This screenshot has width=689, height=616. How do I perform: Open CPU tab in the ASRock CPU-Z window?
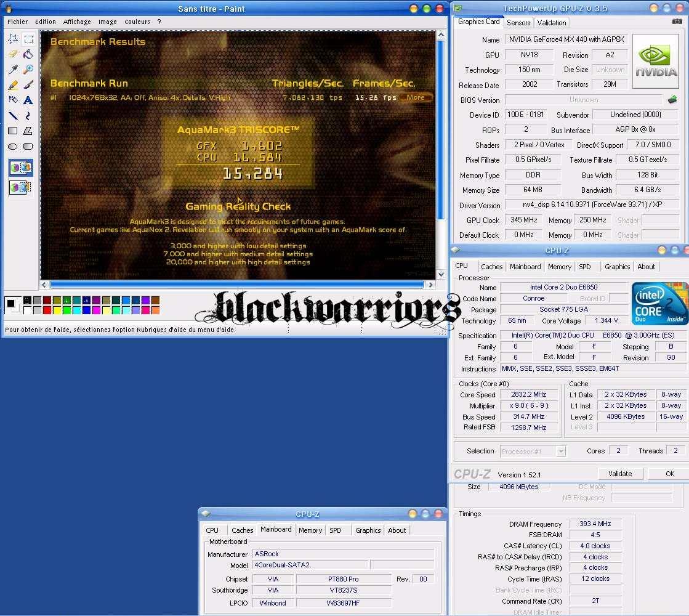(212, 530)
